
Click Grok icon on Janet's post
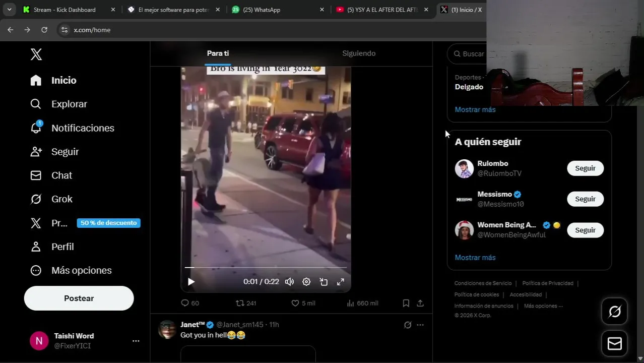[x=408, y=325]
